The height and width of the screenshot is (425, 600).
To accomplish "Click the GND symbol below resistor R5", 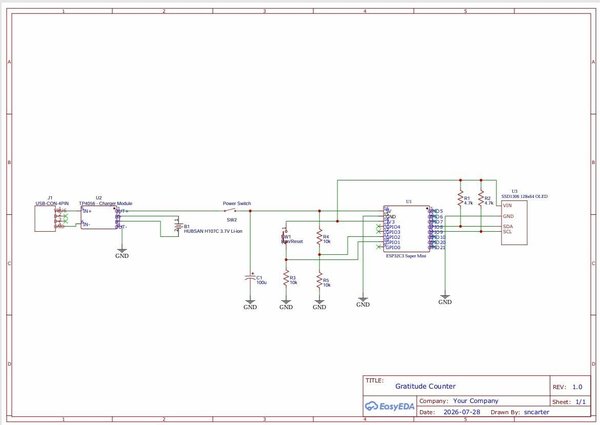I will 319,305.
